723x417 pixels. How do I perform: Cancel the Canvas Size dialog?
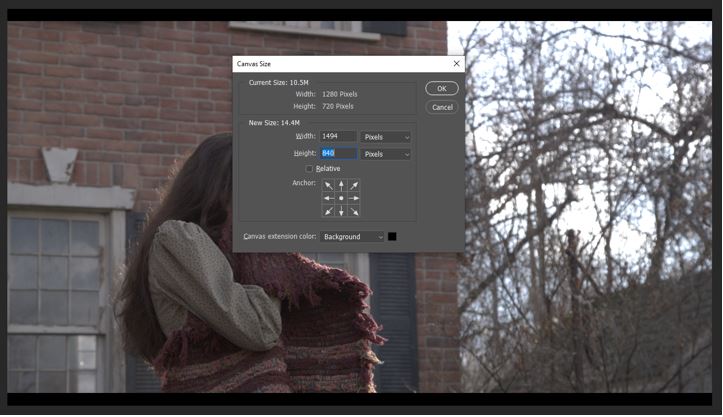(x=441, y=107)
